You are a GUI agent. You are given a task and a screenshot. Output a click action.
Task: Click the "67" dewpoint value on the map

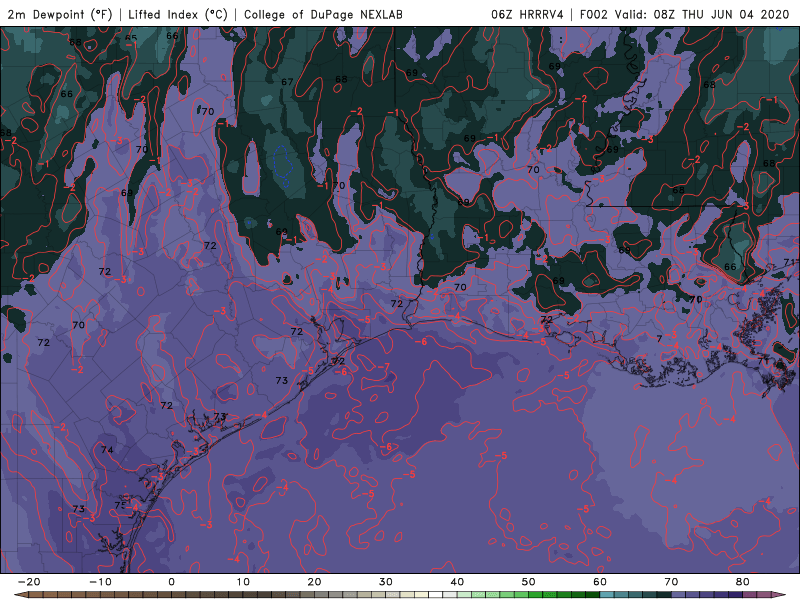click(x=287, y=82)
